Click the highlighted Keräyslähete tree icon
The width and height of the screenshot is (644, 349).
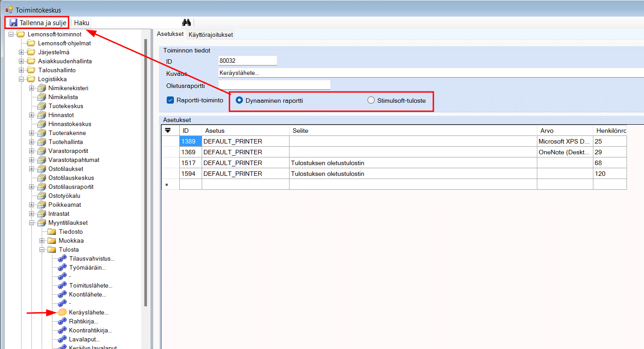62,312
